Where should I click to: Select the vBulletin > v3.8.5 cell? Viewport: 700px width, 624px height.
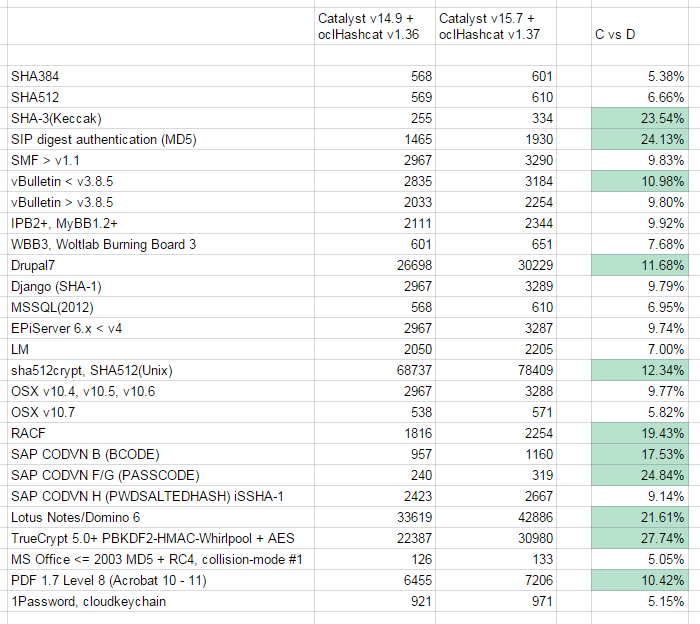coord(161,202)
